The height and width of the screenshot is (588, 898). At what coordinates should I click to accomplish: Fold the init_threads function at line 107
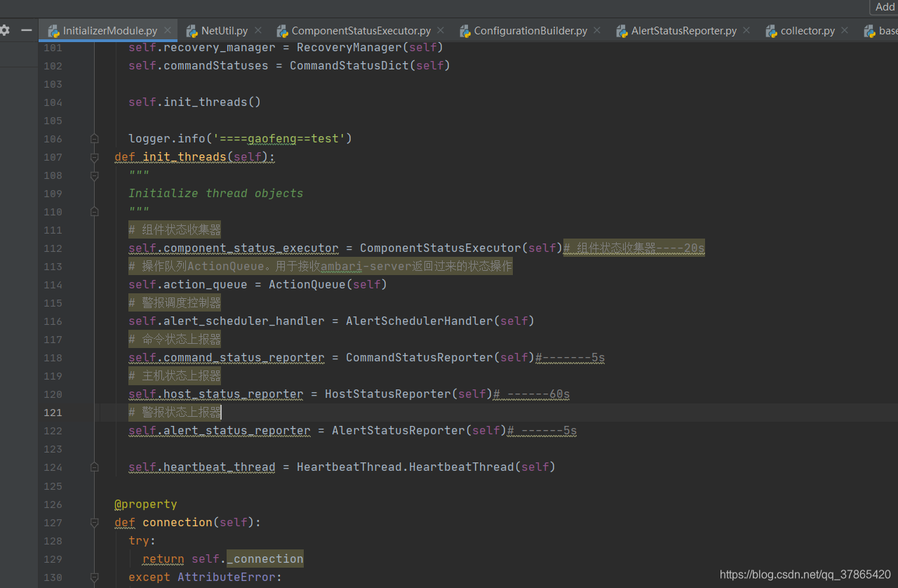pyautogui.click(x=95, y=157)
